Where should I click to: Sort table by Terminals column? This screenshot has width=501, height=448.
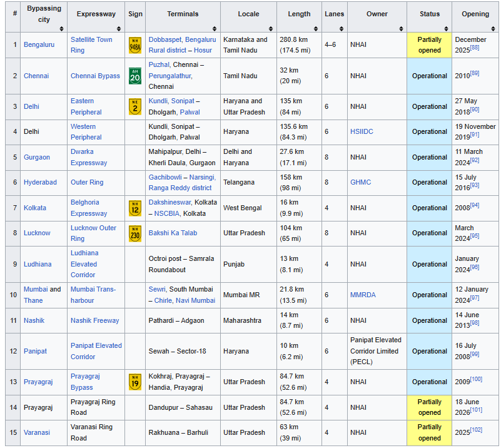pyautogui.click(x=215, y=29)
